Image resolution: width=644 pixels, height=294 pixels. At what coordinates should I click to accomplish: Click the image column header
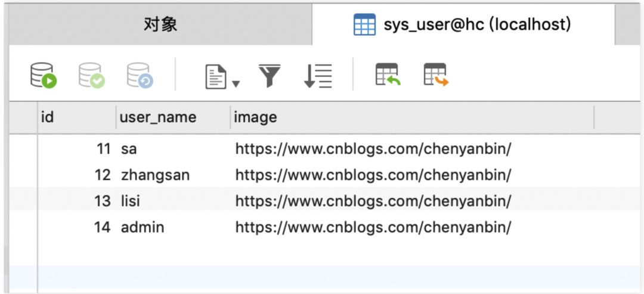(x=255, y=117)
